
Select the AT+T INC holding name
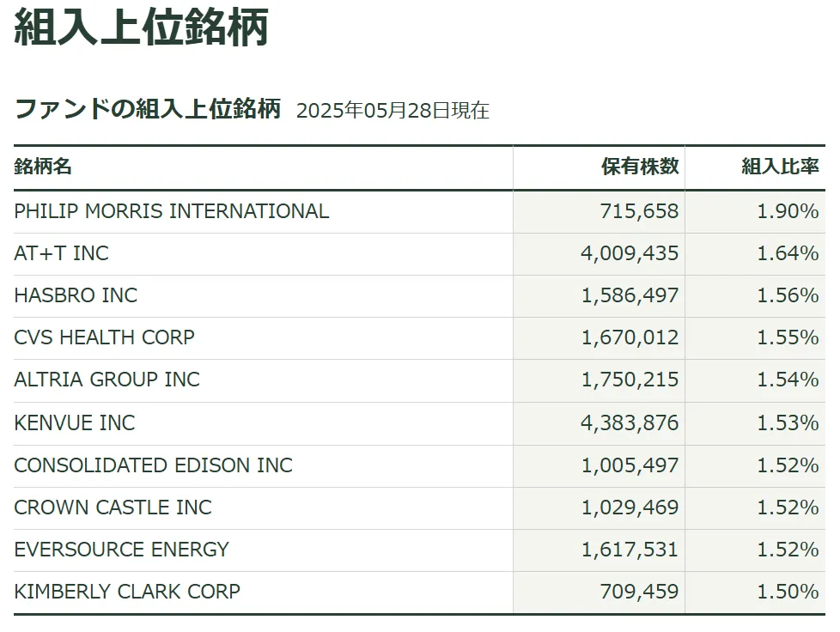(61, 253)
